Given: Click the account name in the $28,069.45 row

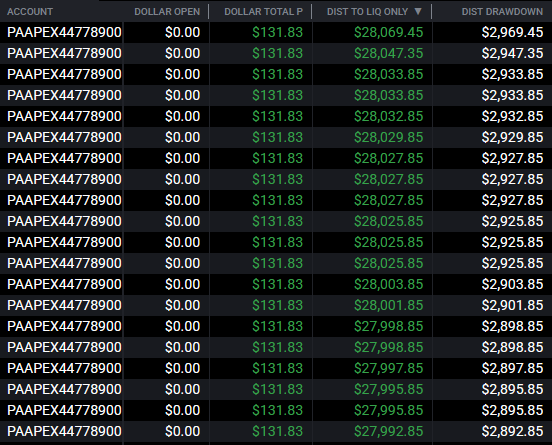Looking at the screenshot, I should pos(64,32).
